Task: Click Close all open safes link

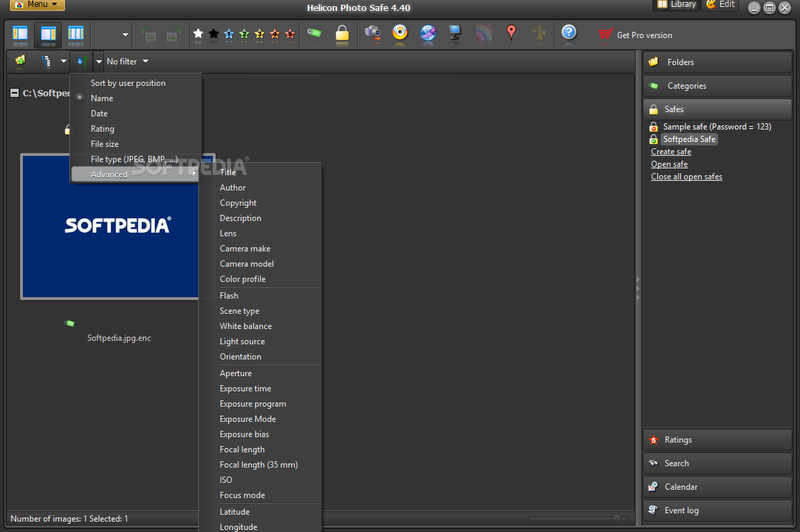Action: coord(686,177)
